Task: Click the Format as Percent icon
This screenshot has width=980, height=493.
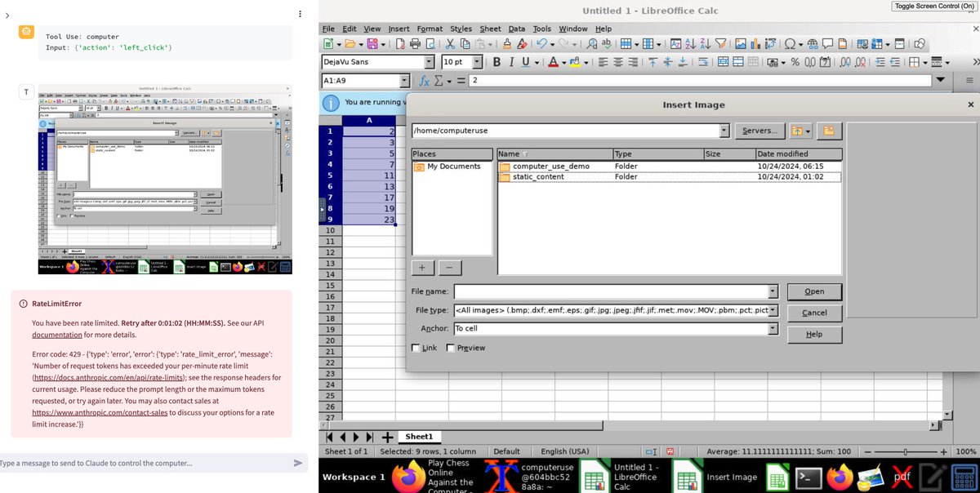Action: coord(795,62)
